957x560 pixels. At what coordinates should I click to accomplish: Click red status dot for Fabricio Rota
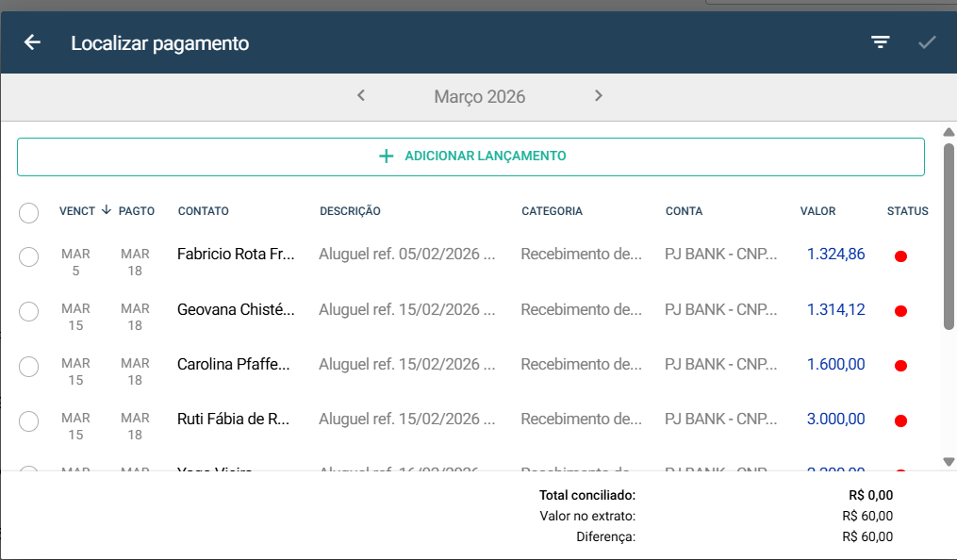[x=900, y=256]
